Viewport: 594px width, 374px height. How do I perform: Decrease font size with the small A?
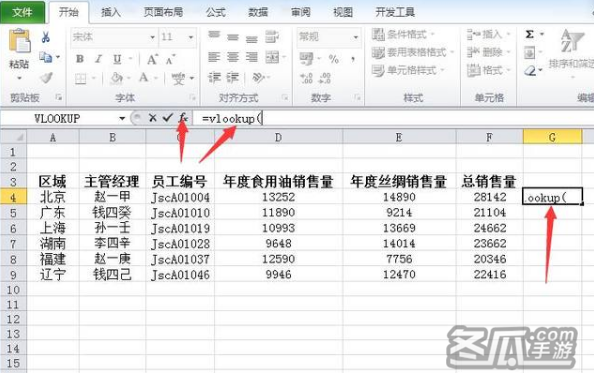[x=170, y=59]
